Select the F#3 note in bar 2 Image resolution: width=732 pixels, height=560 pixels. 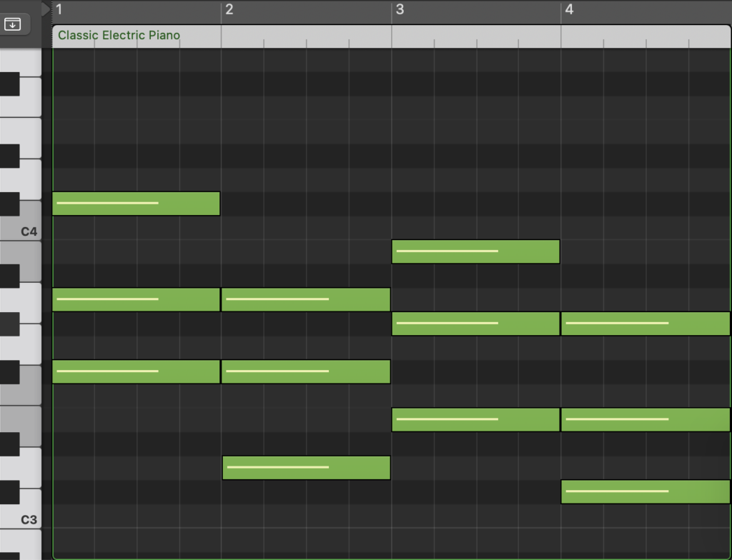pyautogui.click(x=306, y=371)
